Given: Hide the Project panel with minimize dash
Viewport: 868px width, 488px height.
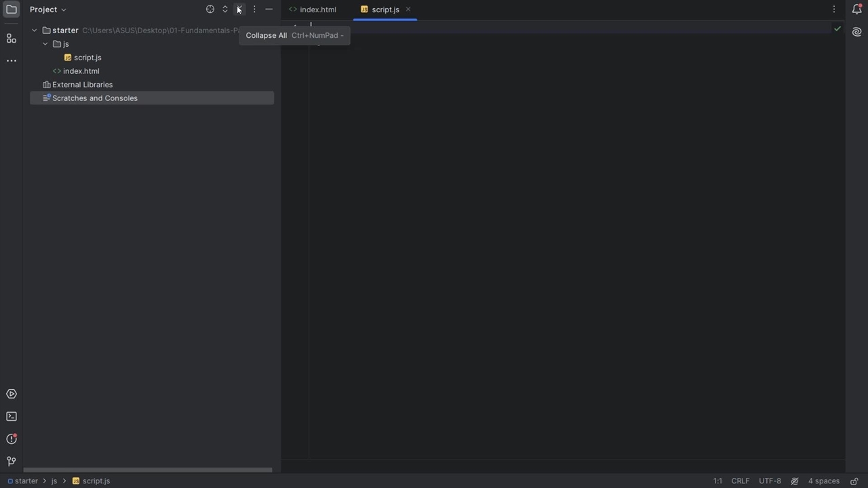Looking at the screenshot, I should point(269,9).
